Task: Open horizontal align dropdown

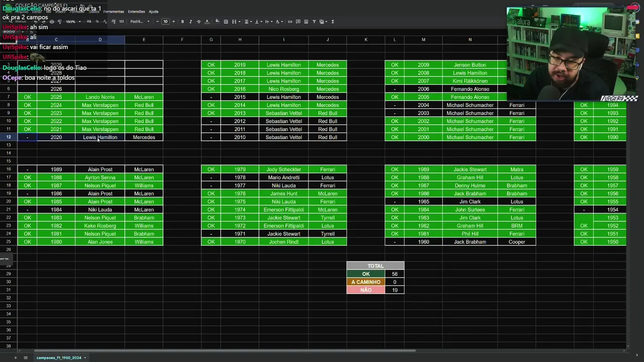Action: 248,22
